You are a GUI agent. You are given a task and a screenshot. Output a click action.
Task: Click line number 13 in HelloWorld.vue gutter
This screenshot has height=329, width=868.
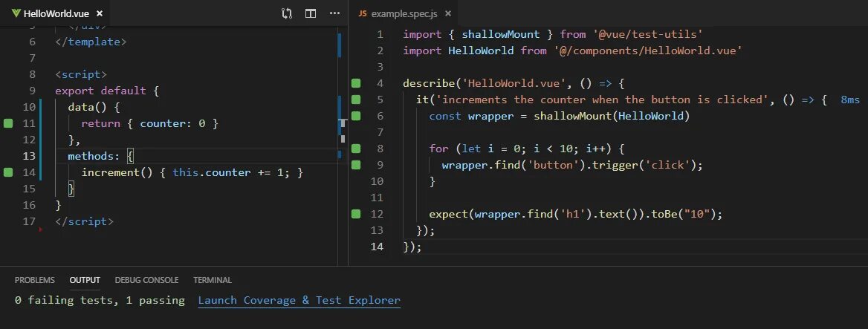click(29, 156)
